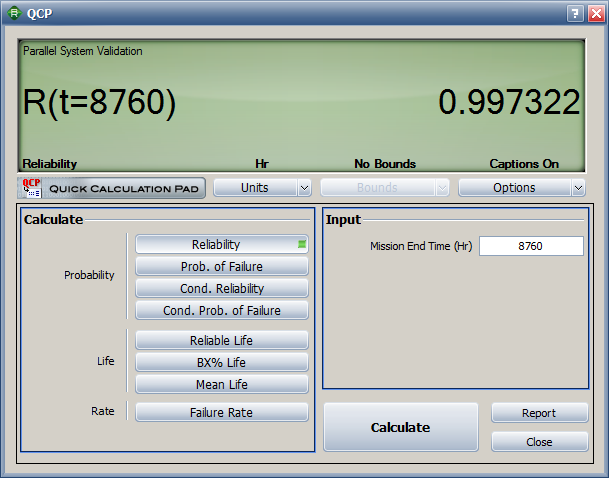Select the Reliability calculation

tap(222, 244)
